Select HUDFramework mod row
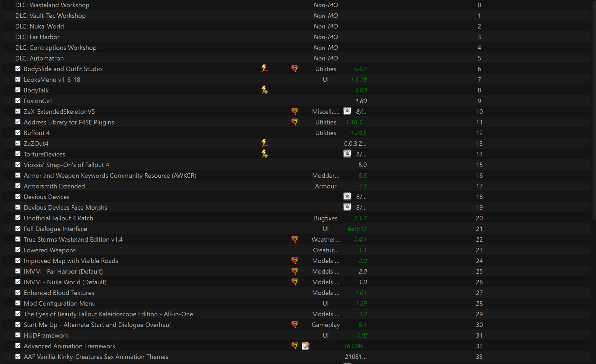 pyautogui.click(x=297, y=335)
